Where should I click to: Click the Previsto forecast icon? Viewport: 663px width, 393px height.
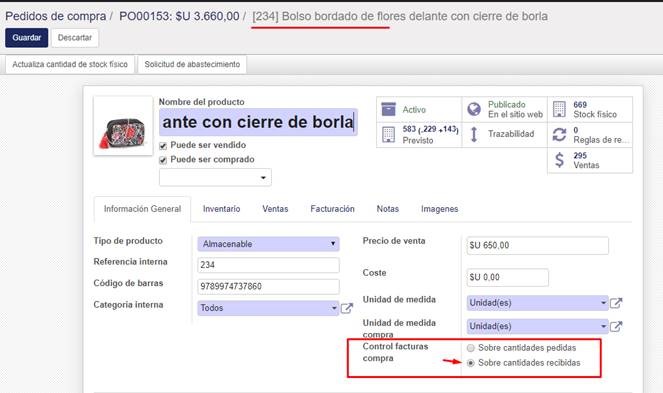[388, 135]
